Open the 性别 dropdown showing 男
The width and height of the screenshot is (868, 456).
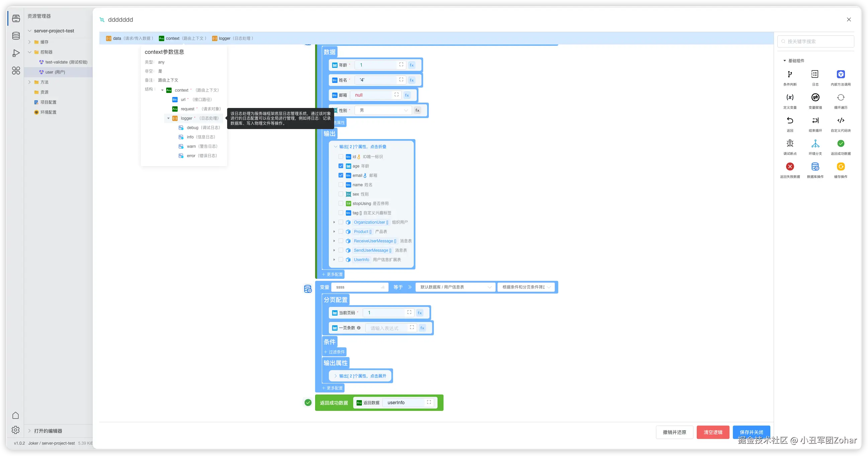coord(383,110)
